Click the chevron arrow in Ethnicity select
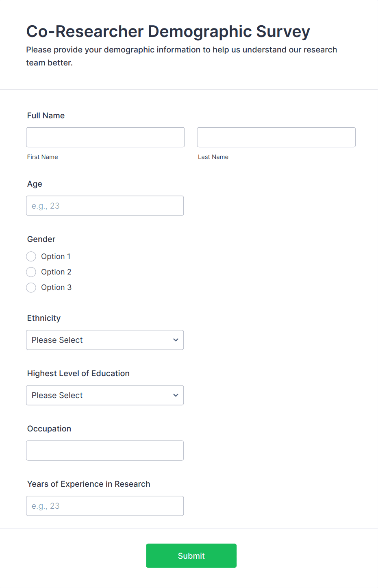This screenshot has width=378, height=588. tap(176, 340)
